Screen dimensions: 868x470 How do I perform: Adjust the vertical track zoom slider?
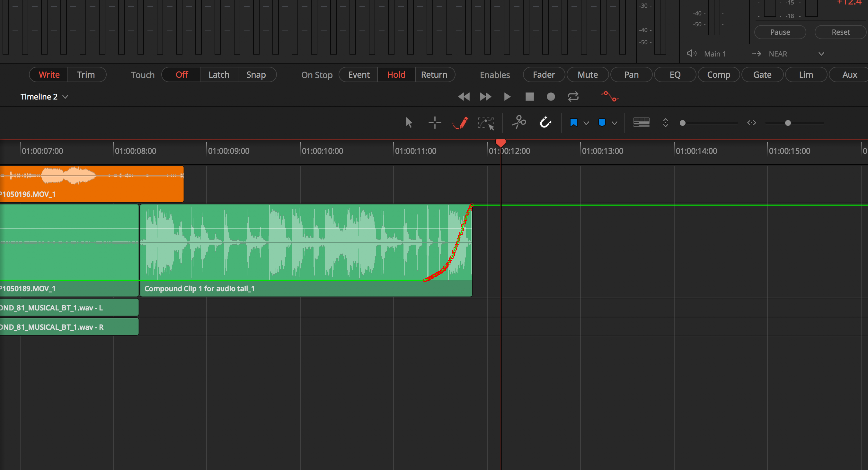(x=683, y=123)
